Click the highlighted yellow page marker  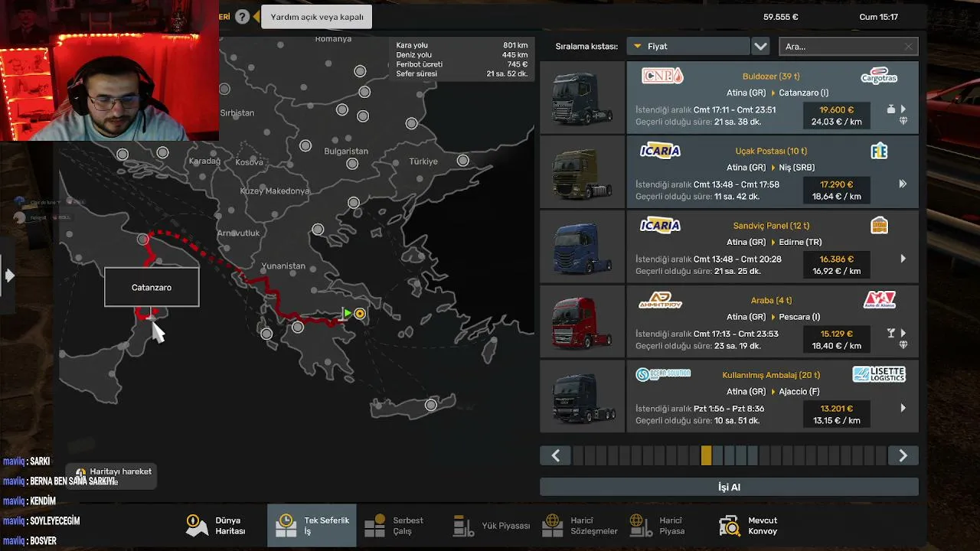coord(706,456)
